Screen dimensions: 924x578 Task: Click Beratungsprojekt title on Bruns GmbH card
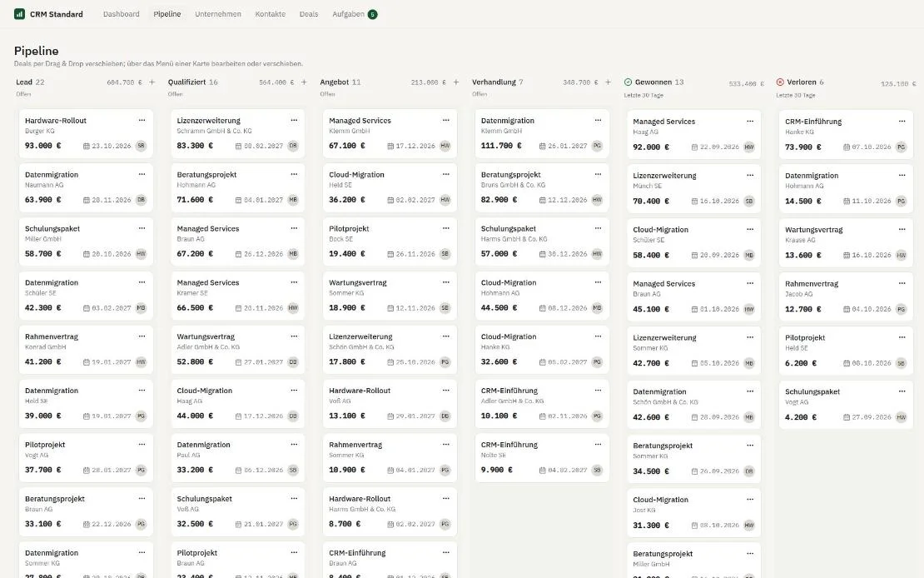(x=511, y=175)
